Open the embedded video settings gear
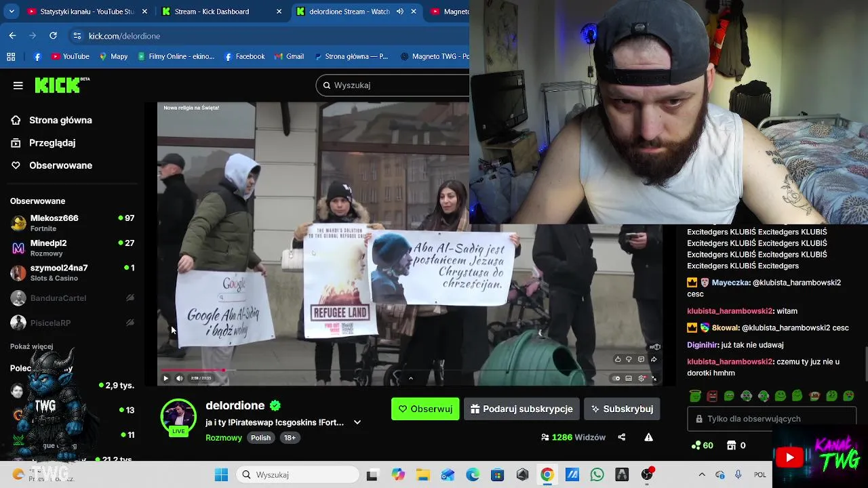 642,378
